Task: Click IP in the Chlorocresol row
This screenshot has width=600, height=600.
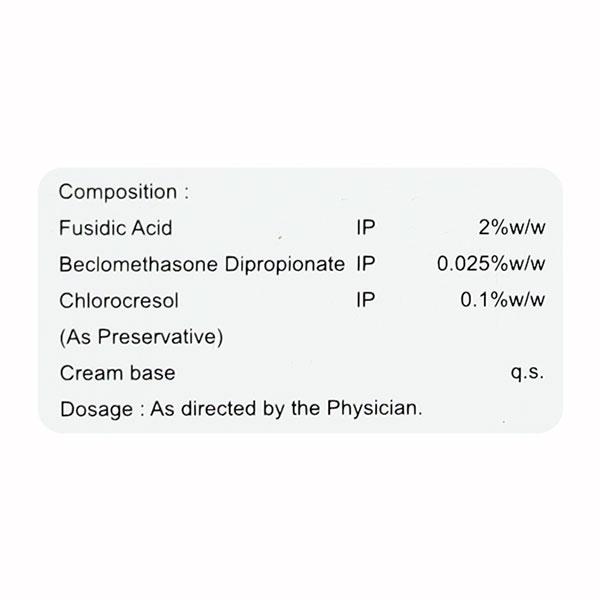Action: click(x=366, y=300)
